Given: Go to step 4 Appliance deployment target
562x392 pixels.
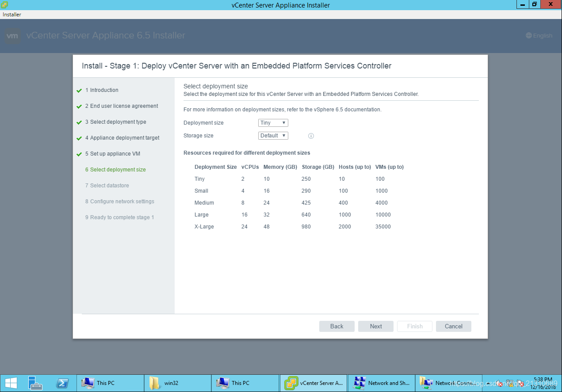Looking at the screenshot, I should [x=122, y=138].
